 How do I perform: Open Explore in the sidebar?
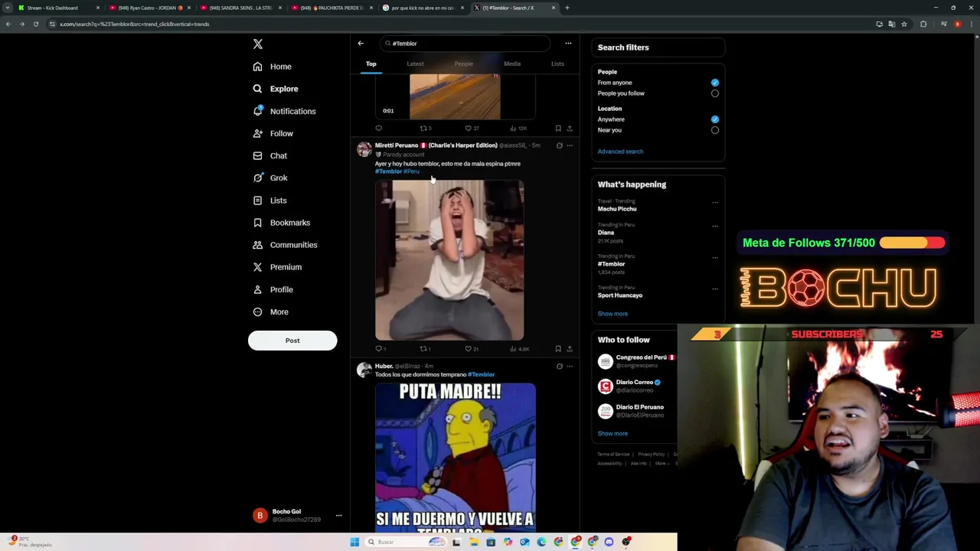276,89
